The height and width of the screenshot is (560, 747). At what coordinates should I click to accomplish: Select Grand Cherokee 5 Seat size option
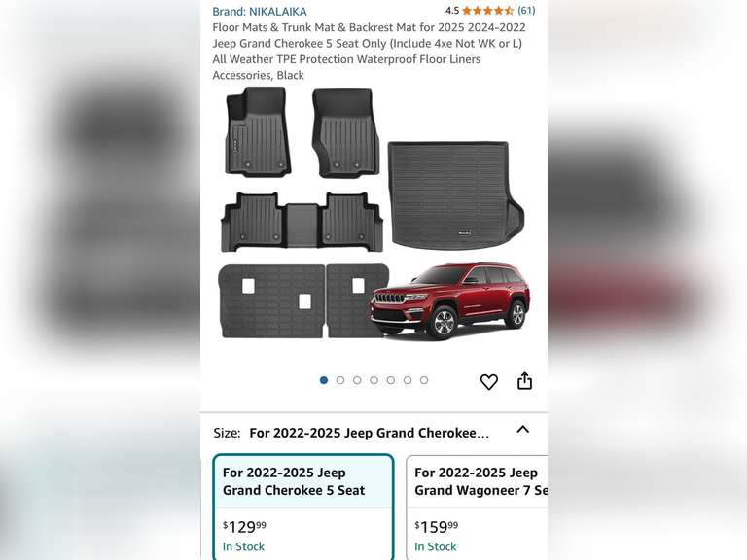(303, 507)
